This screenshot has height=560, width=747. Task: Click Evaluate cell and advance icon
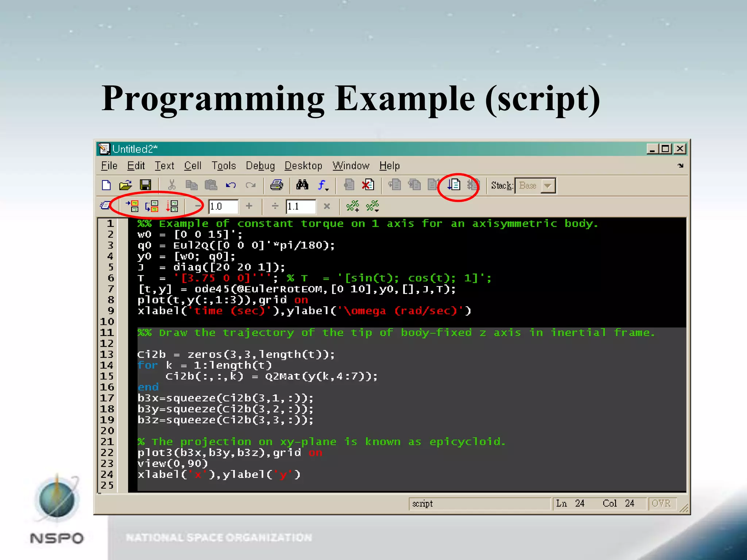pyautogui.click(x=152, y=206)
